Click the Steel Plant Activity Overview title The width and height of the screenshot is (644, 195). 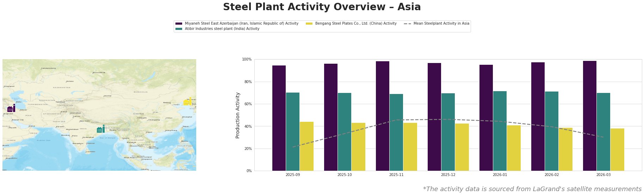tap(322, 7)
